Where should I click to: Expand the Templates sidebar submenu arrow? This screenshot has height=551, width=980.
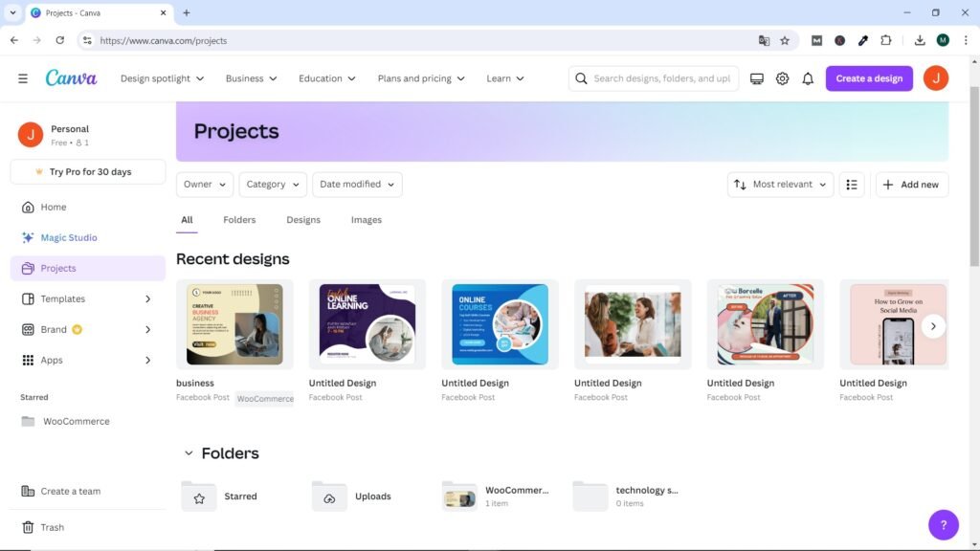coord(147,299)
